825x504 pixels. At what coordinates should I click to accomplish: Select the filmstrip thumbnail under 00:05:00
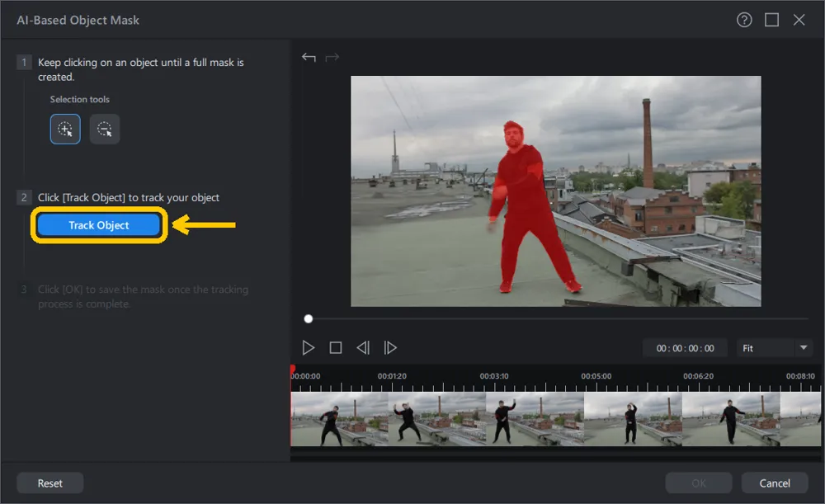pyautogui.click(x=633, y=419)
